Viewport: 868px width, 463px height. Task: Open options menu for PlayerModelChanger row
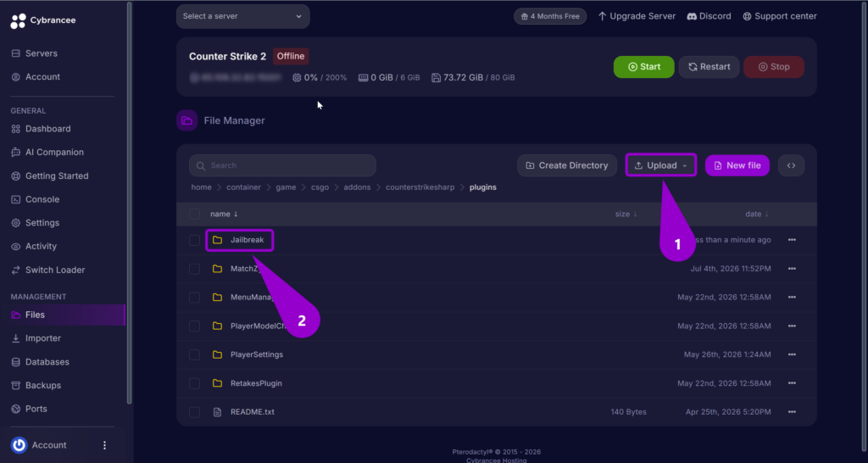click(792, 326)
